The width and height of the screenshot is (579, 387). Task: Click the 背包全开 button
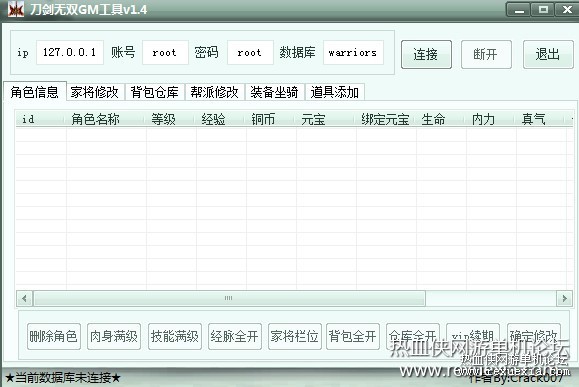point(353,336)
